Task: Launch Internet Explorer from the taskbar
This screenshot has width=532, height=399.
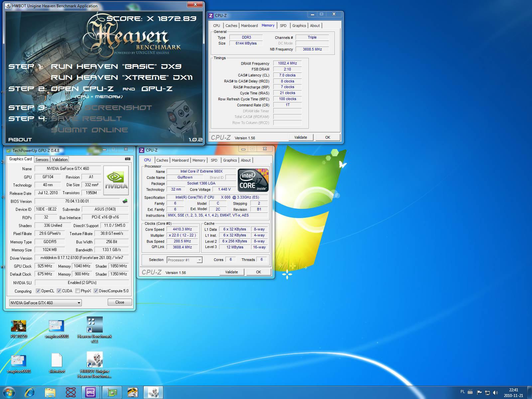Action: (x=30, y=393)
